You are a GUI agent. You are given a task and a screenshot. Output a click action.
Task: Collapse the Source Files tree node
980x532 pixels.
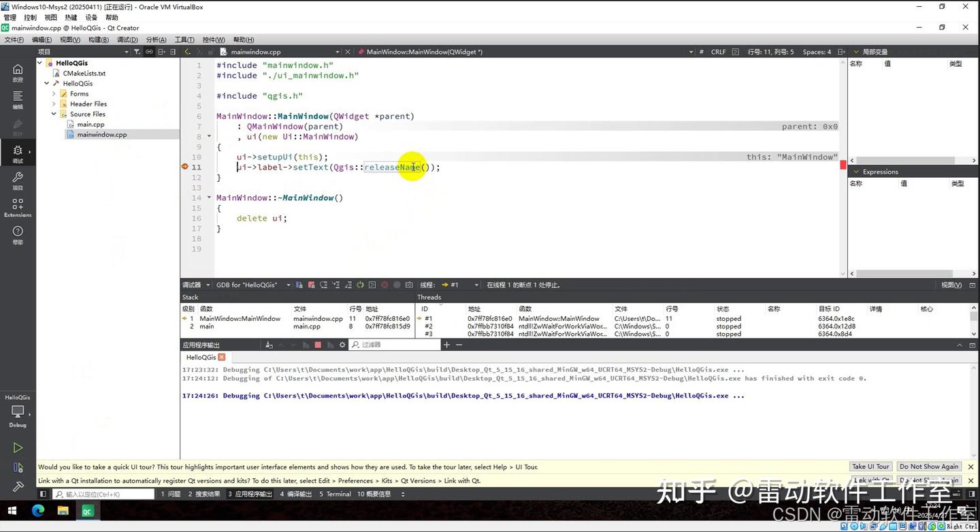click(53, 114)
